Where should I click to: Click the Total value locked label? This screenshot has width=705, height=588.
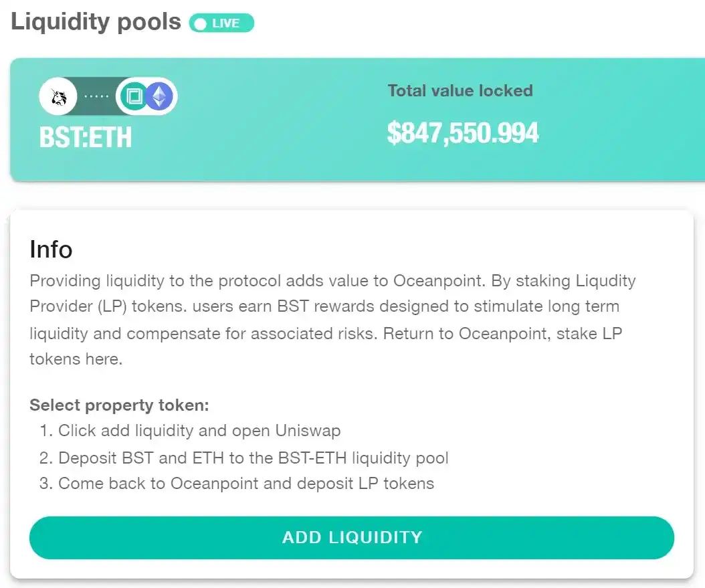click(x=460, y=91)
